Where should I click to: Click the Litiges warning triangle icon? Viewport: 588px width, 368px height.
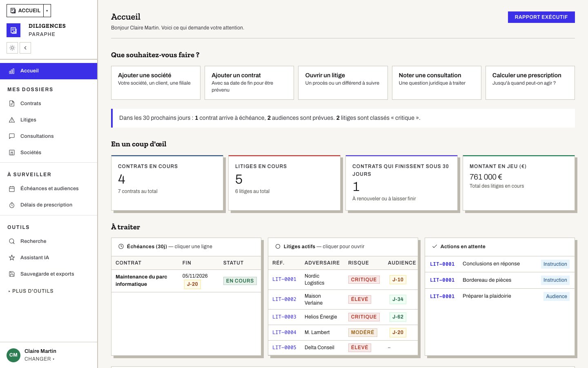tap(12, 120)
